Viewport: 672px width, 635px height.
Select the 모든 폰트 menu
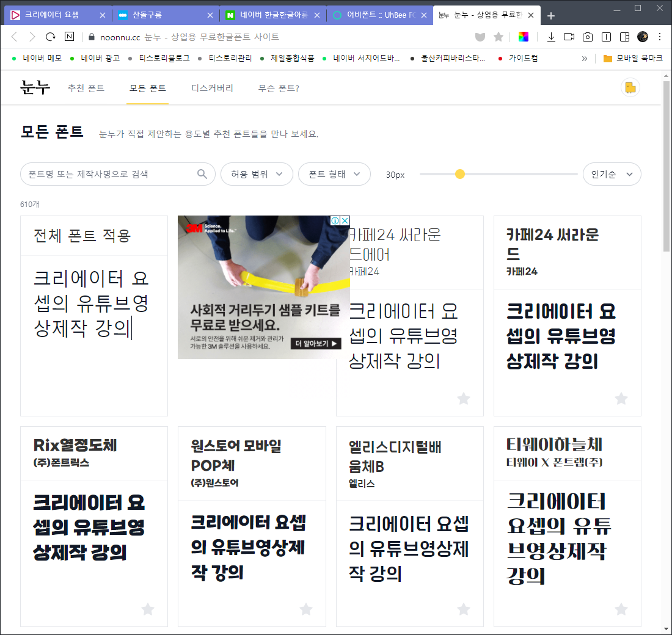pyautogui.click(x=147, y=88)
